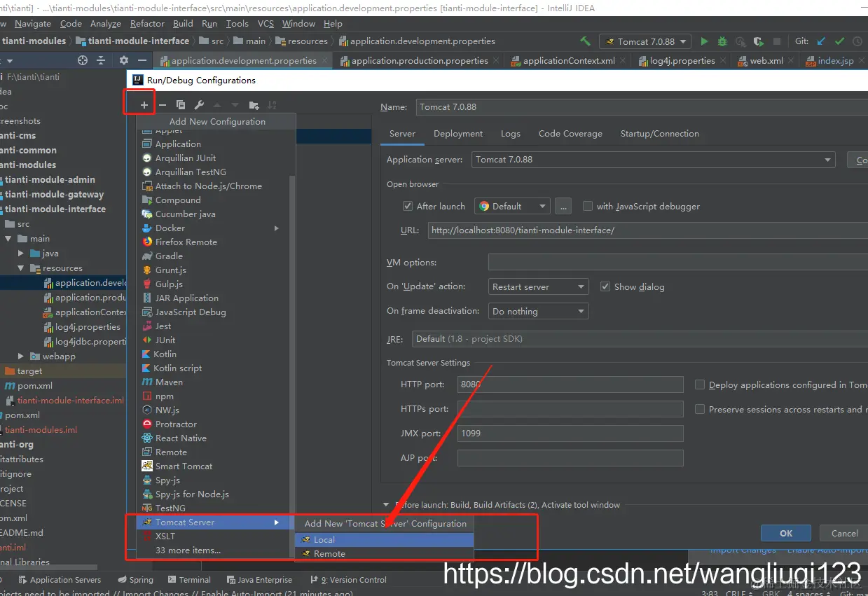The height and width of the screenshot is (596, 868).
Task: Click the Copy Configuration icon
Action: [181, 105]
